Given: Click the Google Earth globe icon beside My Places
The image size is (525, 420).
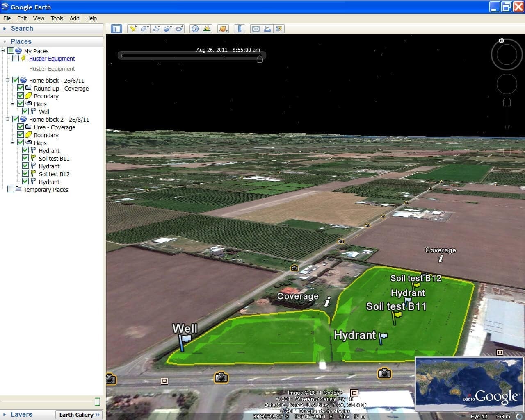Looking at the screenshot, I should [x=18, y=51].
